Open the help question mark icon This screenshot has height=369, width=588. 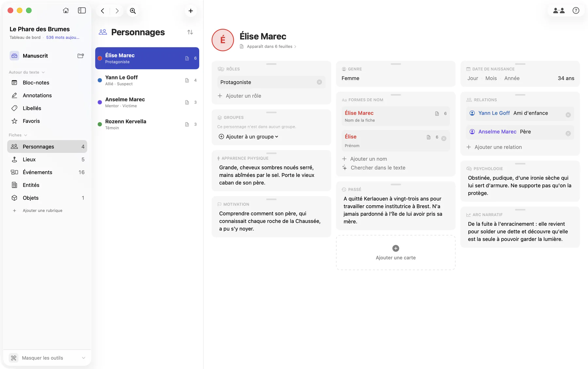coord(576,10)
